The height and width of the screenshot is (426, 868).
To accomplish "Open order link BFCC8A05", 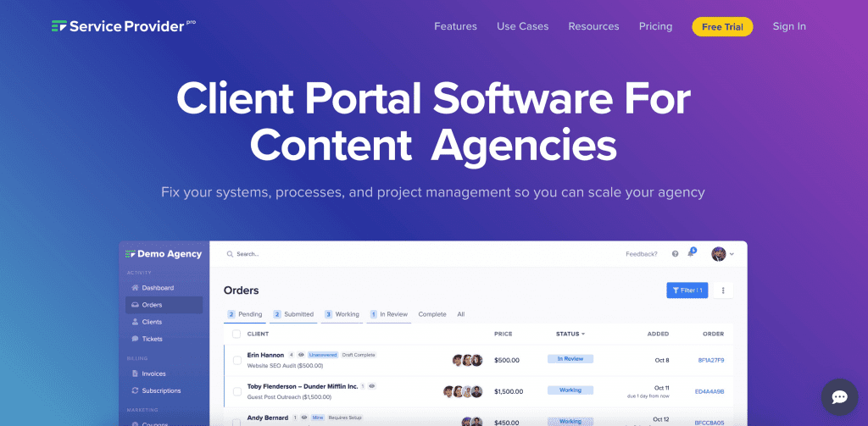I will tap(709, 422).
